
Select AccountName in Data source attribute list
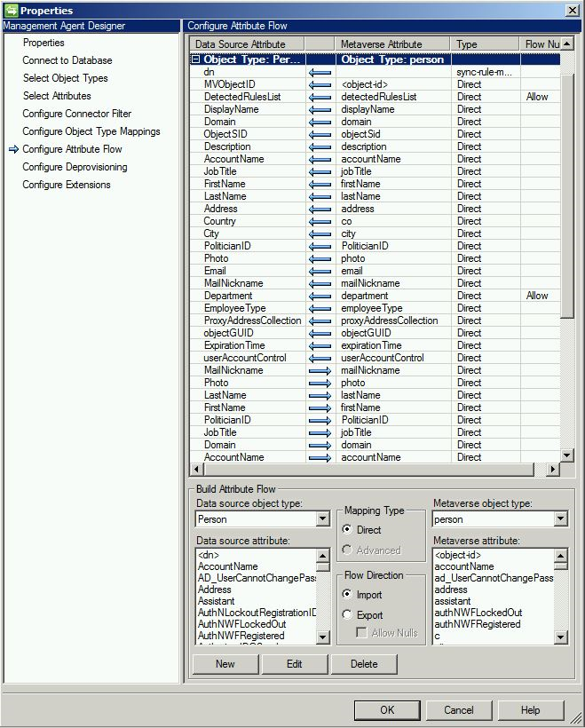point(228,566)
